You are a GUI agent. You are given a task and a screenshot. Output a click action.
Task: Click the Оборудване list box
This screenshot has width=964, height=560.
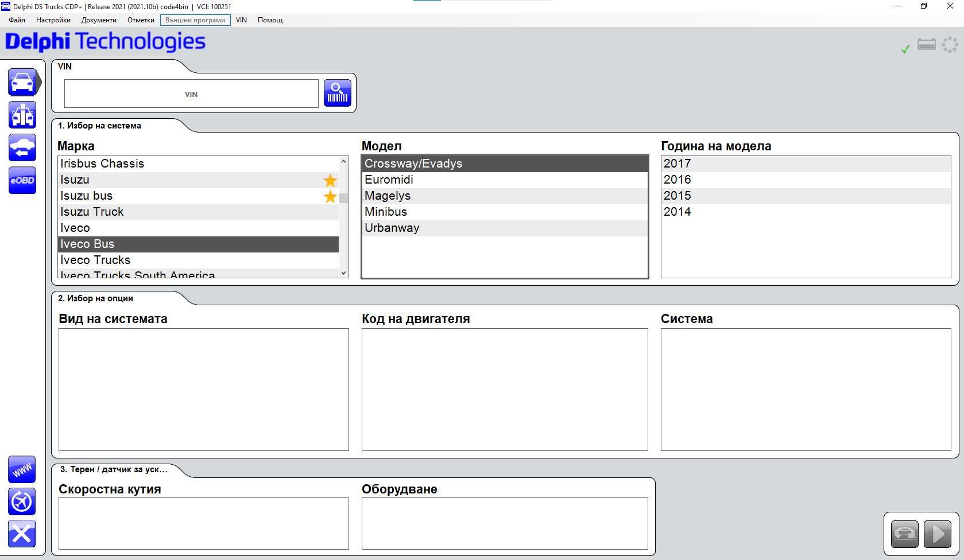click(x=505, y=523)
